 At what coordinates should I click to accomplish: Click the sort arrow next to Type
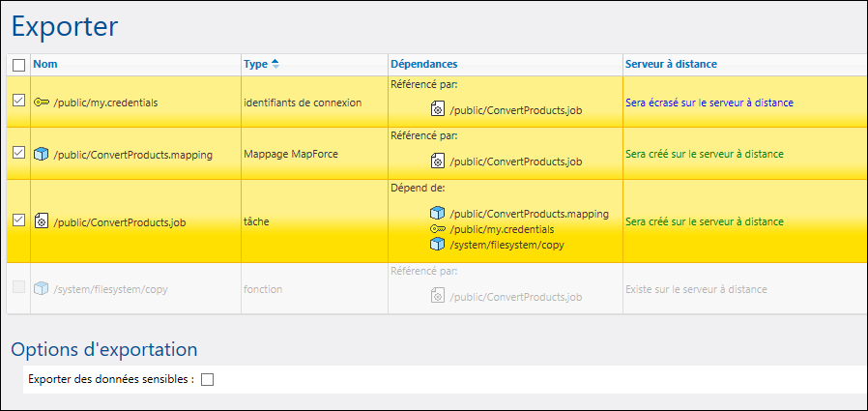point(275,64)
